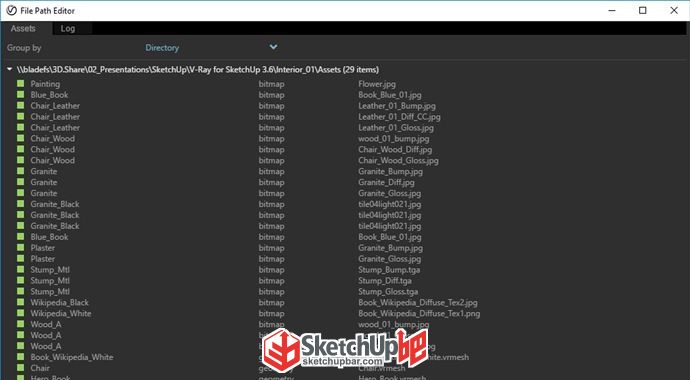Select the Flower.jpg file name
690x380 pixels.
377,84
